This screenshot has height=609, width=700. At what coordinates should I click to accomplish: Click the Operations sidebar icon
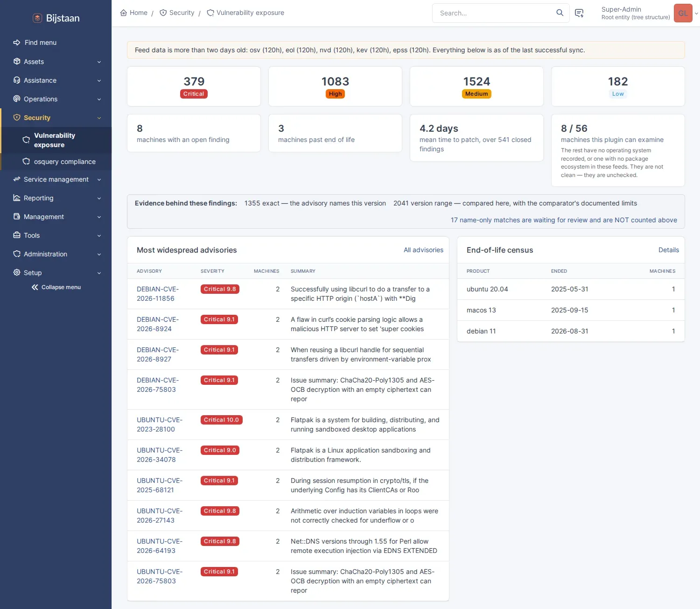point(17,99)
